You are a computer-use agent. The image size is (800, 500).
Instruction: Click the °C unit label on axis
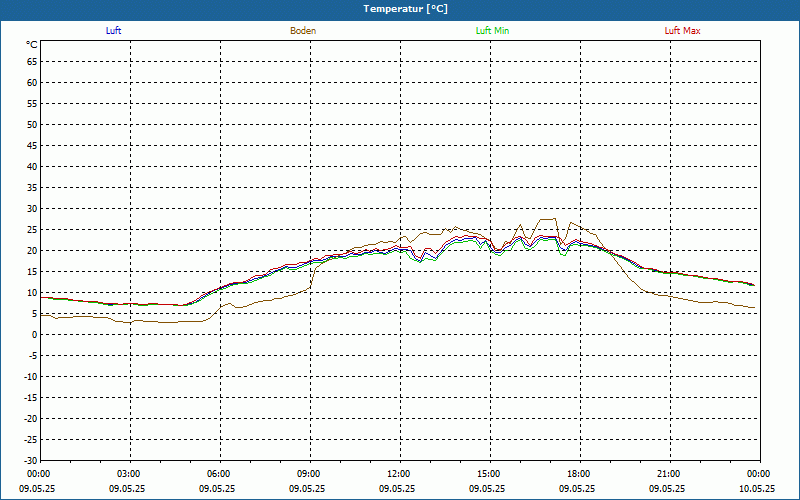(x=32, y=45)
